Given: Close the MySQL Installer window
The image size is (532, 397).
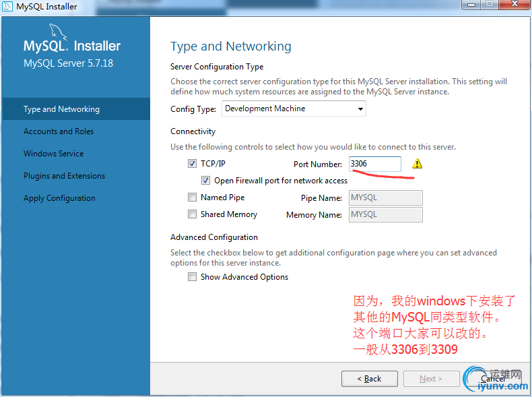Looking at the screenshot, I should 514,5.
